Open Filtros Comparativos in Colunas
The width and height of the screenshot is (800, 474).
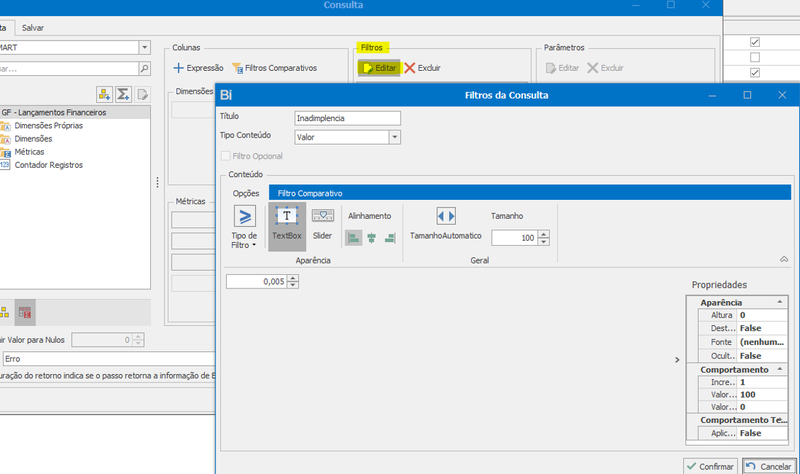[x=274, y=68]
